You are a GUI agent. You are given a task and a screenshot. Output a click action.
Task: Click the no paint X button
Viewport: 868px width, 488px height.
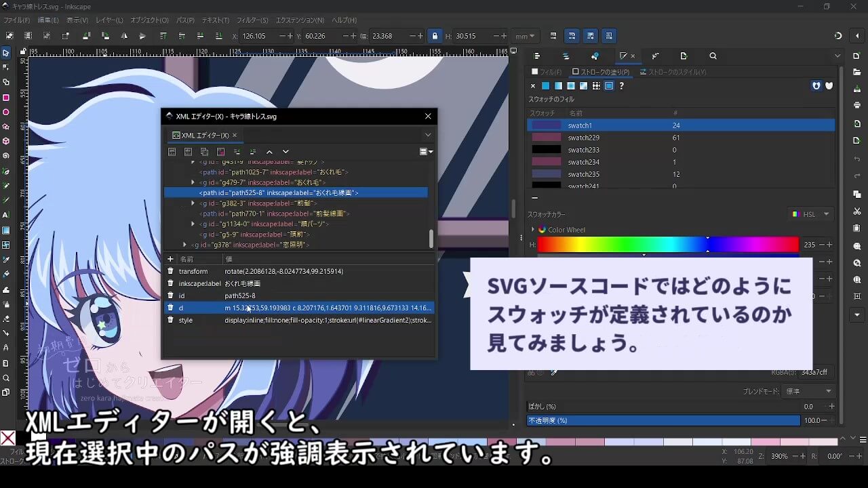click(533, 86)
